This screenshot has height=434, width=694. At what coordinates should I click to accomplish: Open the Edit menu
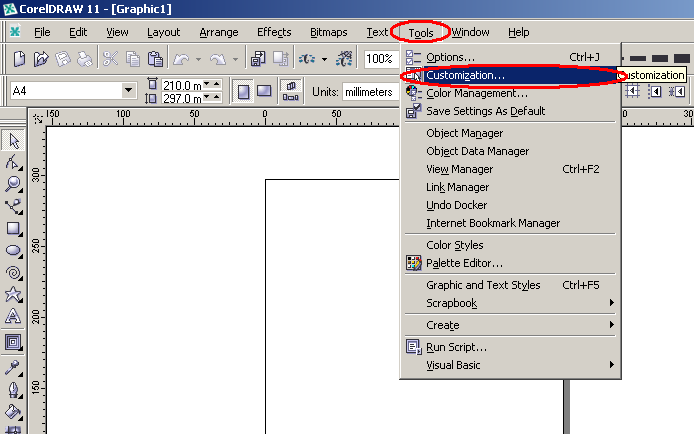pyautogui.click(x=78, y=32)
